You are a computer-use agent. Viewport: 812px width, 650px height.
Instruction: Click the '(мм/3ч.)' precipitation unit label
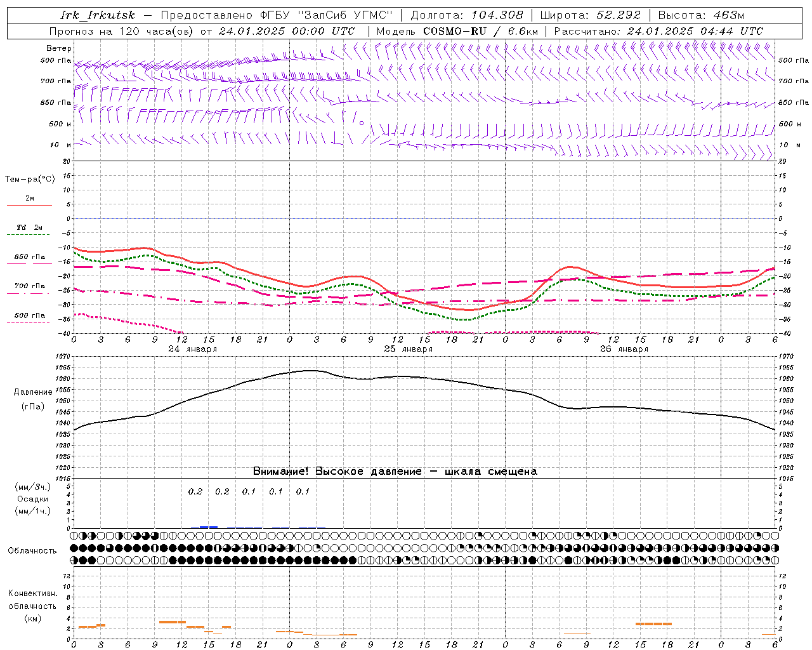(33, 487)
